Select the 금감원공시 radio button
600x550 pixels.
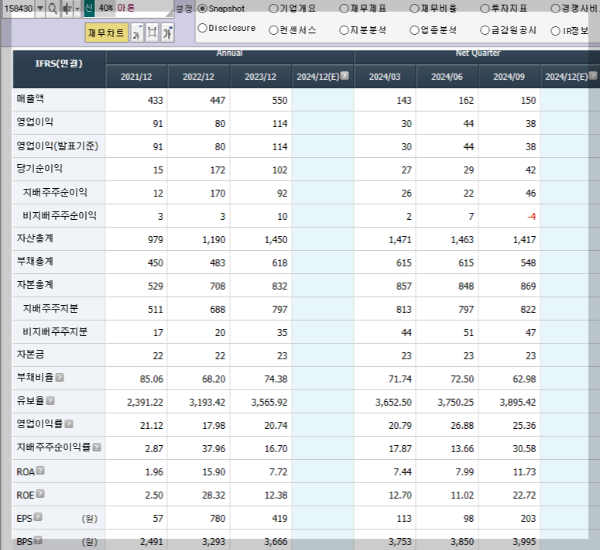click(x=485, y=30)
